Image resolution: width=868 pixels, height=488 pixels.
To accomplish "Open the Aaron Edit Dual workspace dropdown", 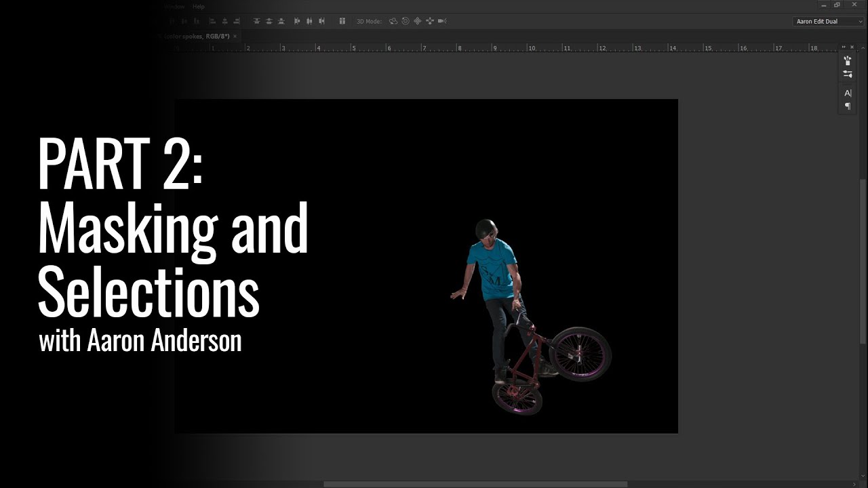I will click(828, 22).
